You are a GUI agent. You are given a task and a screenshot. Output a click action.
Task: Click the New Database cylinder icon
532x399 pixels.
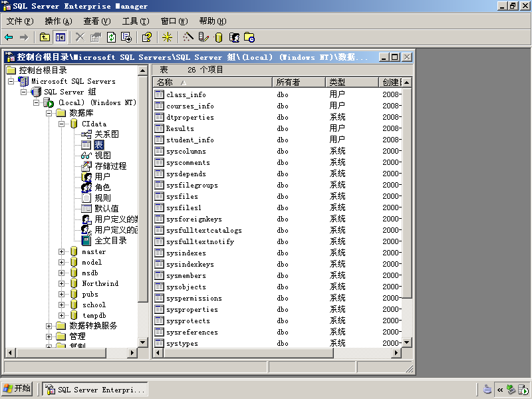(219, 37)
